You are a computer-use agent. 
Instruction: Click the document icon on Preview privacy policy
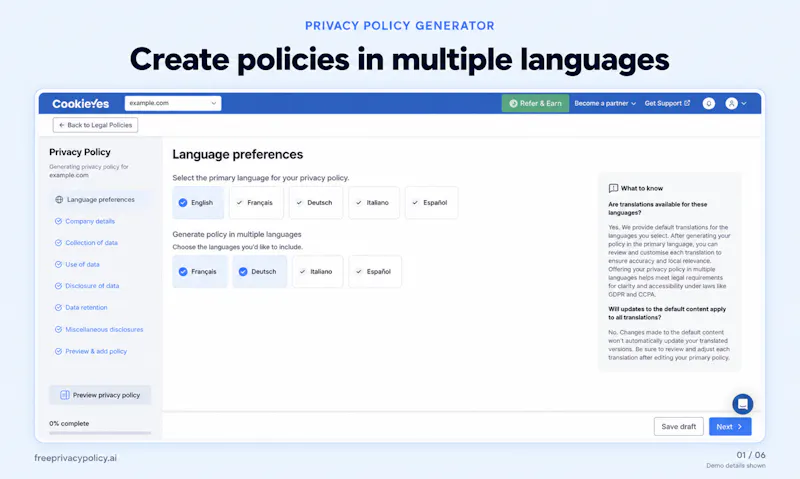[65, 395]
